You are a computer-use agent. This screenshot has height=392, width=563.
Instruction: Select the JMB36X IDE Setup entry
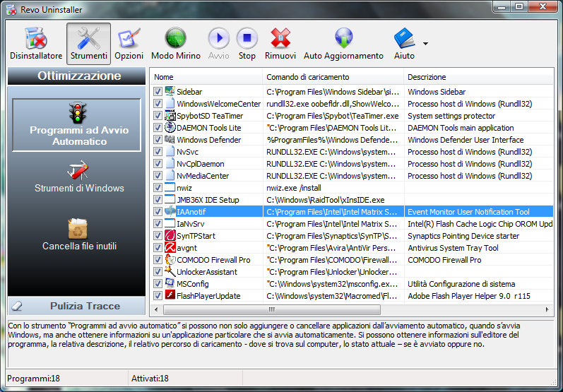tap(208, 200)
